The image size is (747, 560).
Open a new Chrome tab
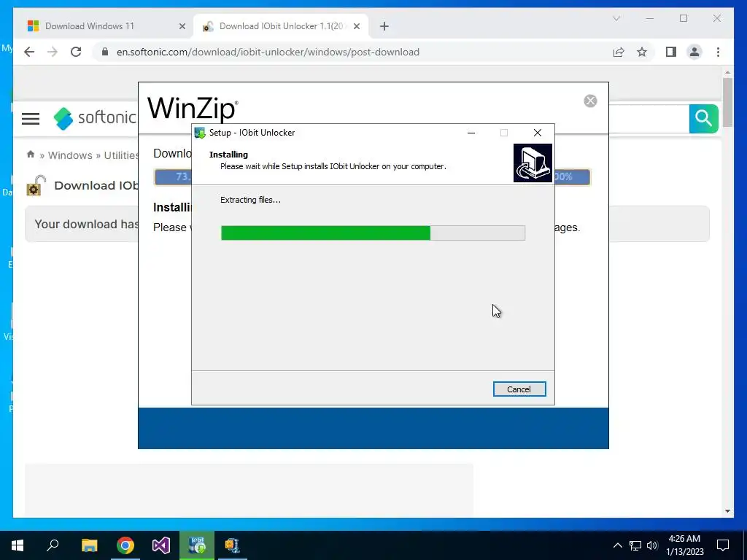pyautogui.click(x=384, y=26)
